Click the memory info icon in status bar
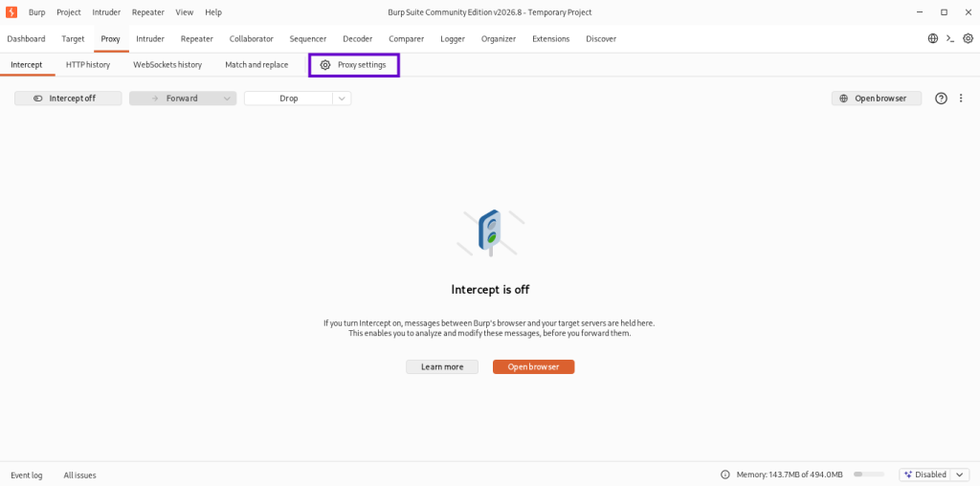Image resolution: width=980 pixels, height=486 pixels. coord(725,475)
